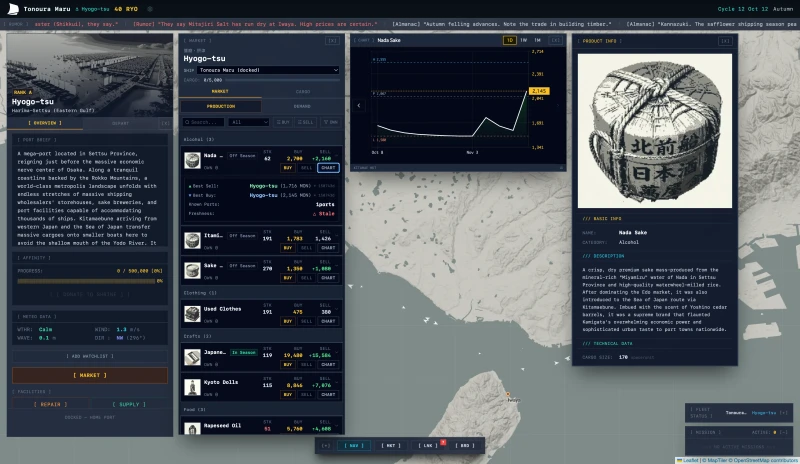Close the Hyogo-tsu port overview panel
The height and width of the screenshot is (464, 800).
165,123
